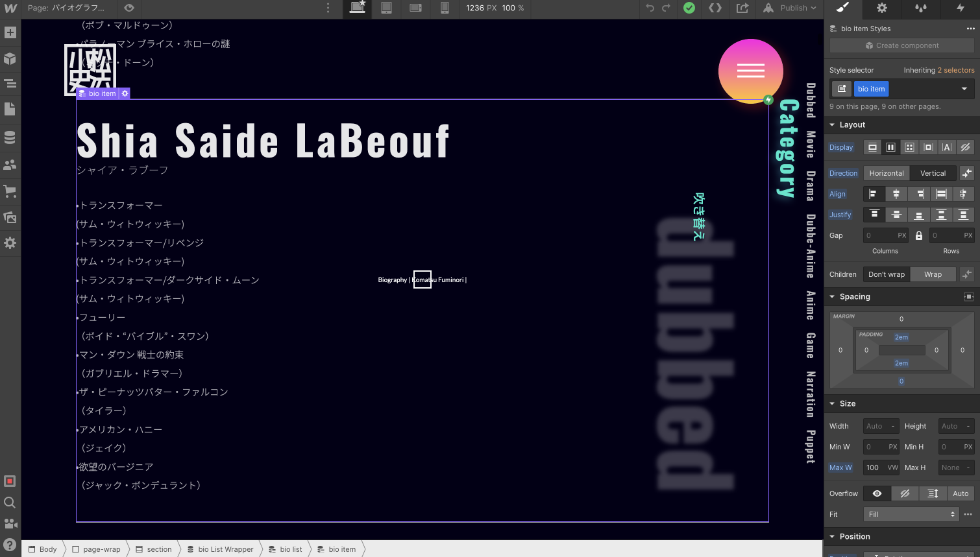Click the '2 selectors' inheriting link
Image resolution: width=980 pixels, height=557 pixels.
coord(955,70)
